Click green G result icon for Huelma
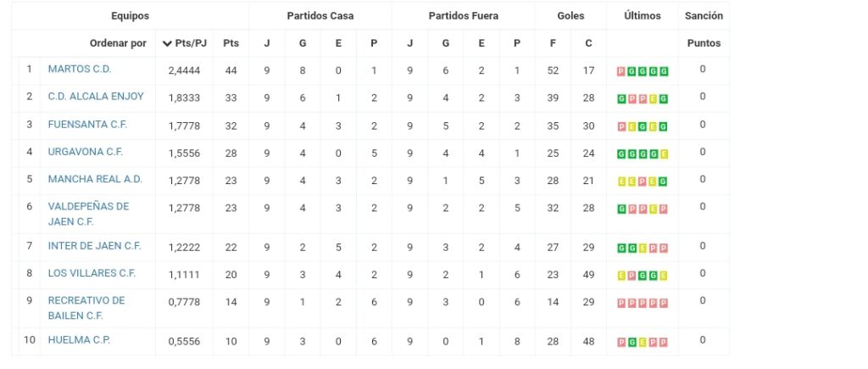This screenshot has height=369, width=868. click(632, 343)
